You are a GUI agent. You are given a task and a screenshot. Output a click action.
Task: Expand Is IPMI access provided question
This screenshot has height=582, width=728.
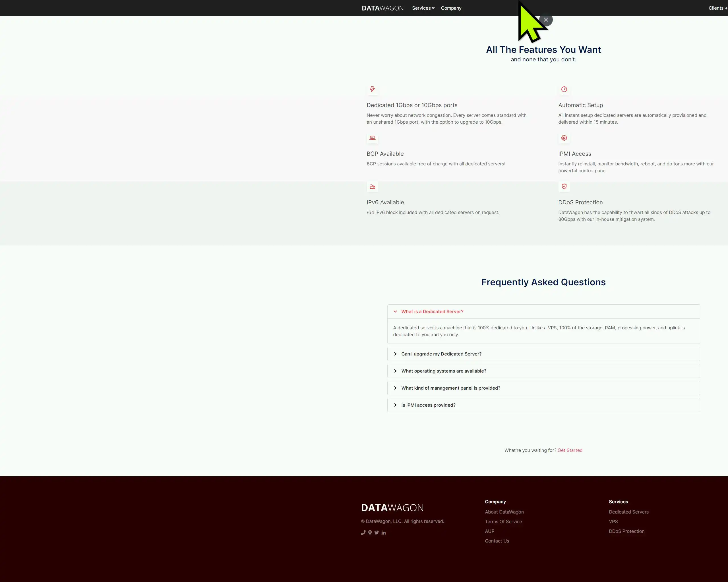tap(428, 405)
